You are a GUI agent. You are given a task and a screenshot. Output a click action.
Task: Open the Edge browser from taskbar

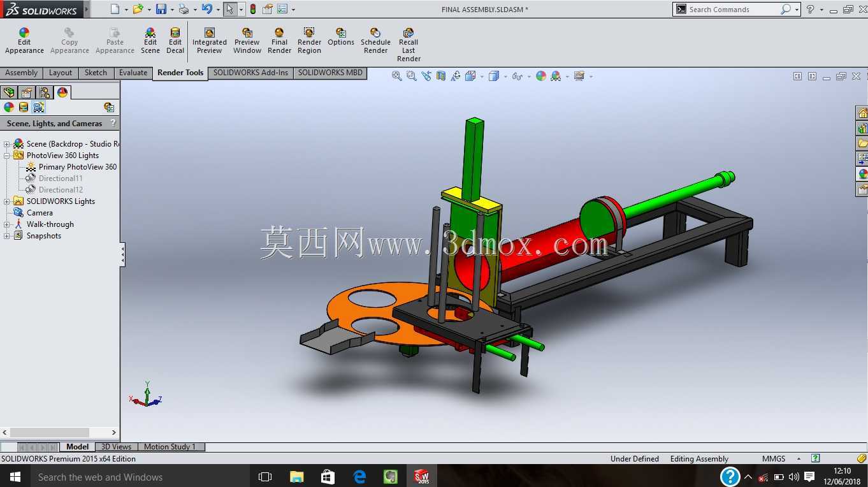(359, 477)
